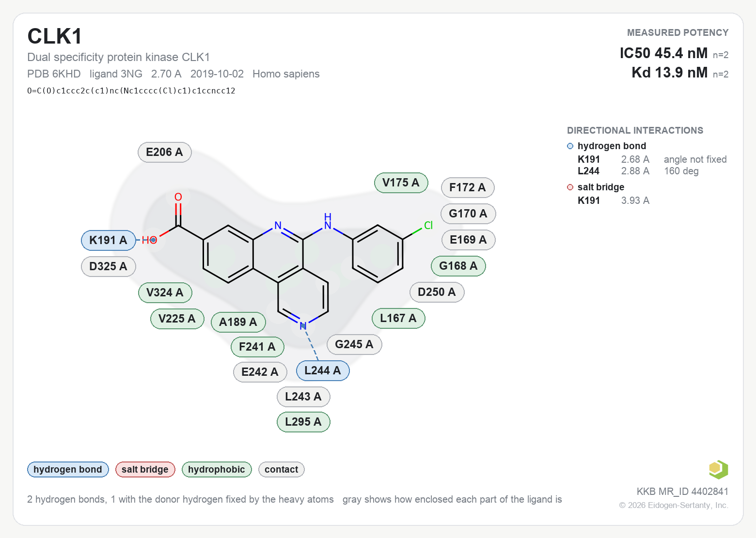The height and width of the screenshot is (538, 756).
Task: Click the Kd 13.9 nM potency value
Action: 669,73
